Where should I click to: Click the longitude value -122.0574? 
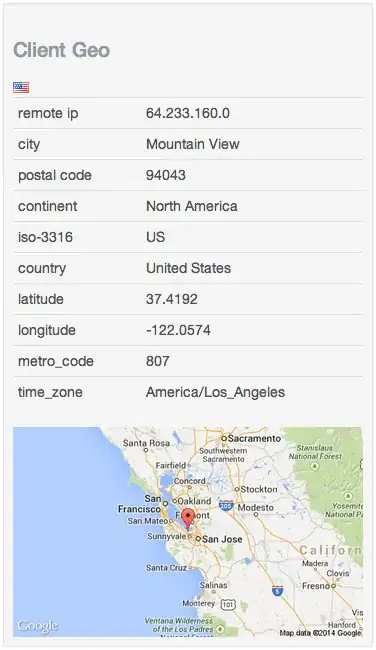pos(178,330)
